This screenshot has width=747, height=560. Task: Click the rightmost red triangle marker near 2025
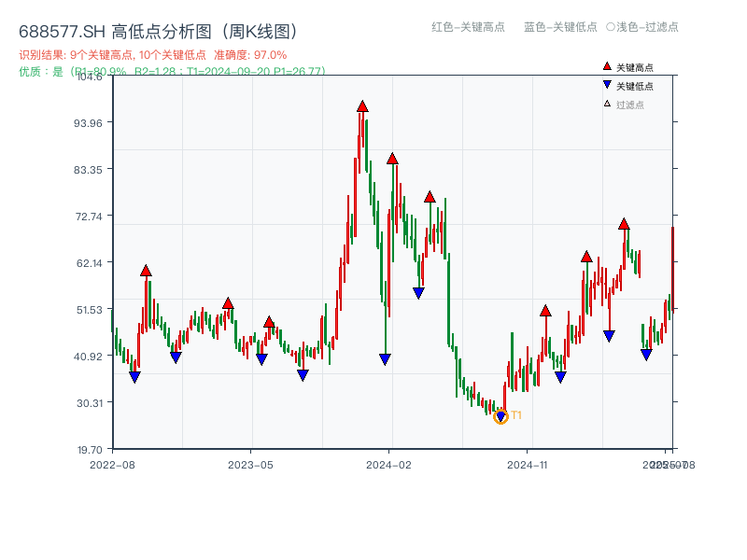click(624, 224)
